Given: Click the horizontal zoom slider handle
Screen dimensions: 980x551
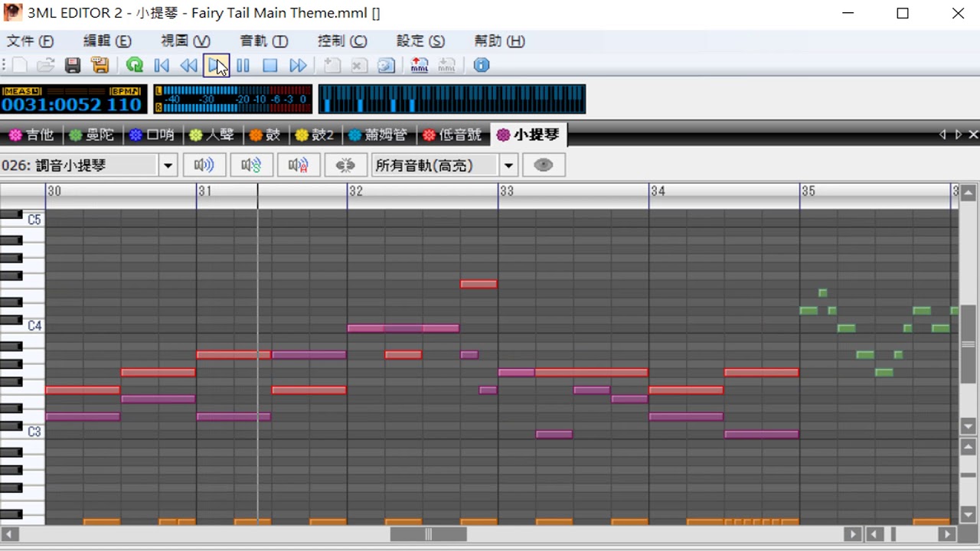Looking at the screenshot, I should [x=893, y=534].
